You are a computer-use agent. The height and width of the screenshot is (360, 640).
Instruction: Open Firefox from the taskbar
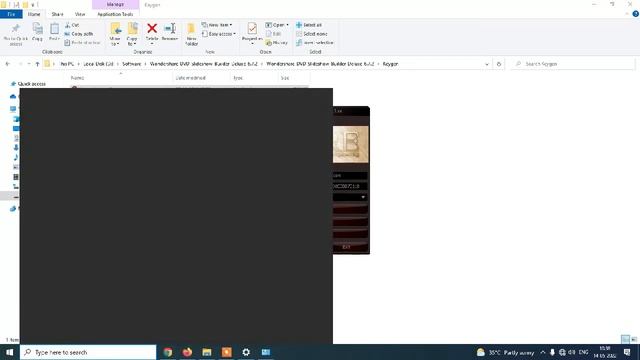tap(187, 352)
